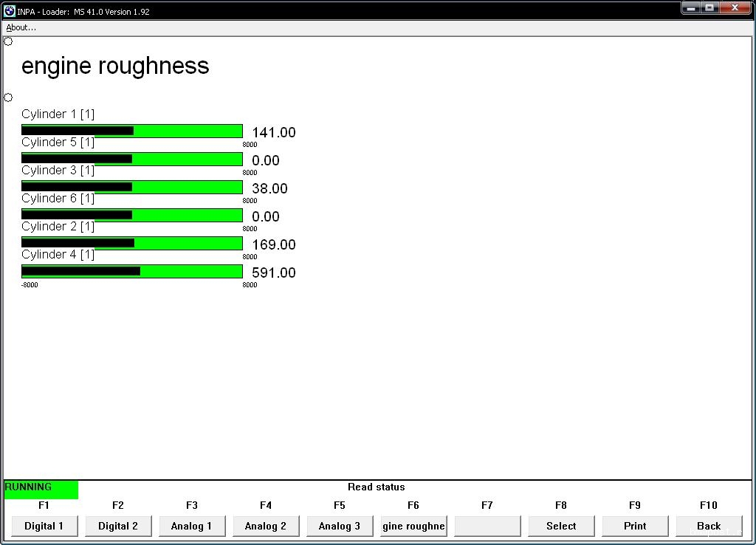Open the Analog 3 screen
Viewport: 756px width, 545px height.
(340, 526)
